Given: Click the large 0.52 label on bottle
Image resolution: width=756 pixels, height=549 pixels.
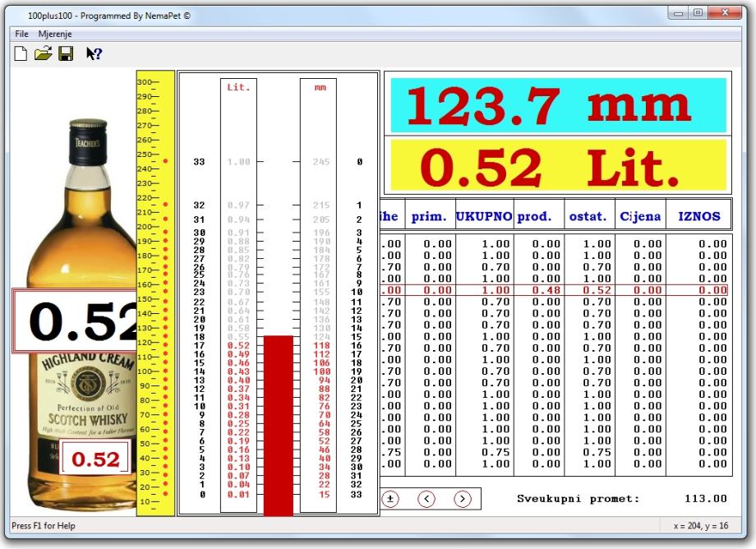Looking at the screenshot, I should (x=74, y=321).
